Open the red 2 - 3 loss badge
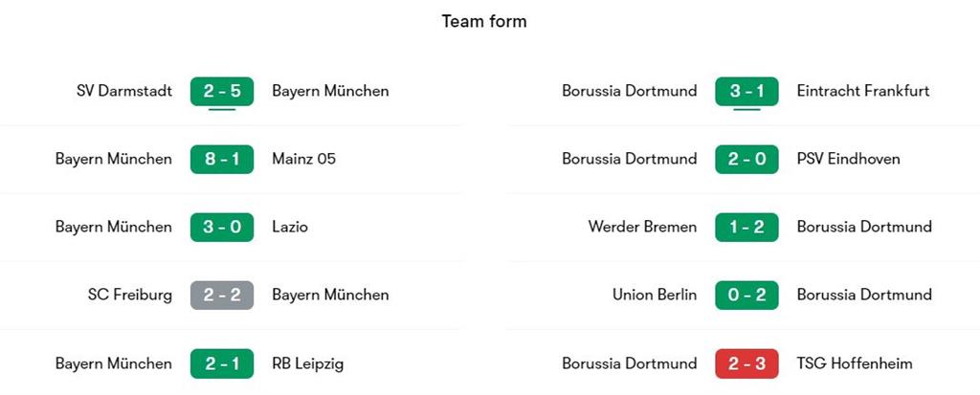The height and width of the screenshot is (395, 980). 746,363
